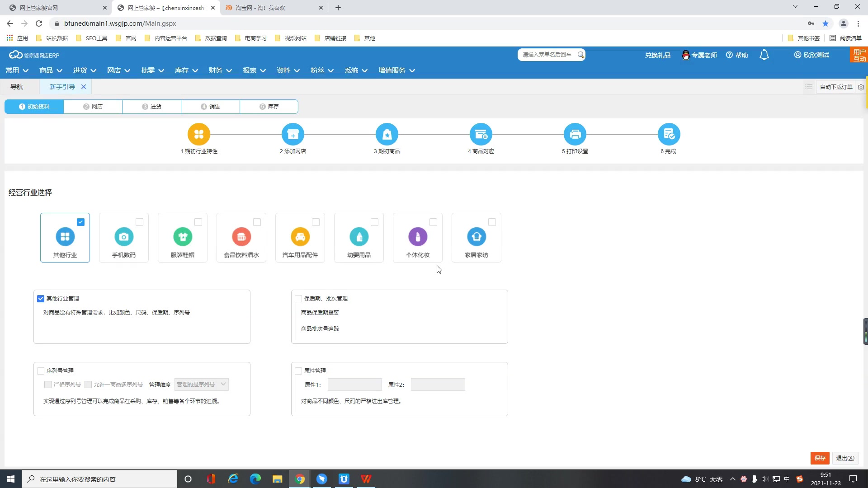
Task: Check the 服装鞋帽 card checkbox
Action: (198, 222)
